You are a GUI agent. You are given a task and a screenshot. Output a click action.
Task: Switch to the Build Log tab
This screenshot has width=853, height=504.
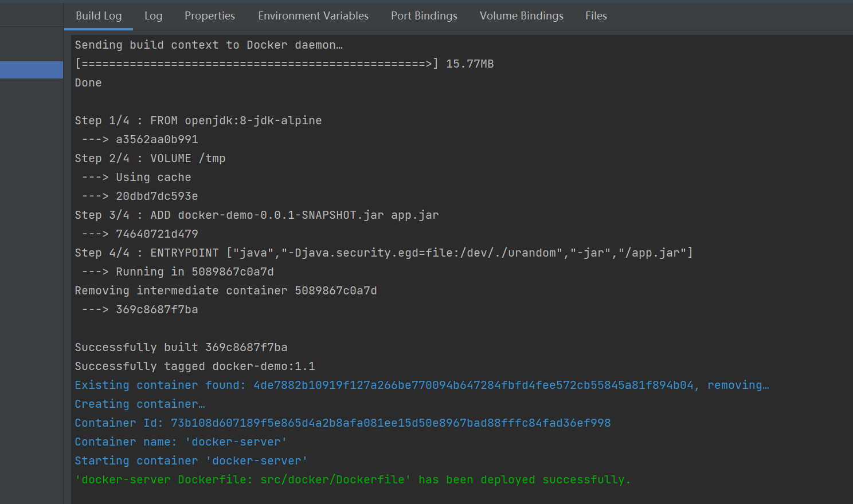(99, 16)
